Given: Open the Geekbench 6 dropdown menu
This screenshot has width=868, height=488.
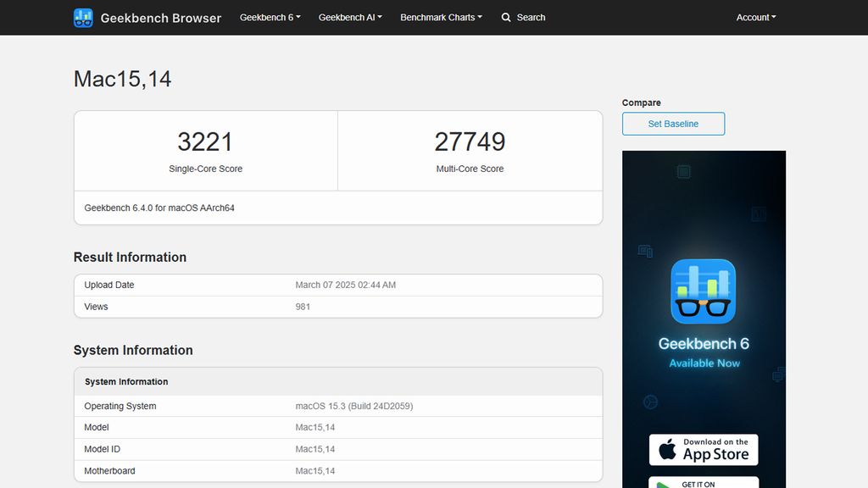Looking at the screenshot, I should coord(270,17).
